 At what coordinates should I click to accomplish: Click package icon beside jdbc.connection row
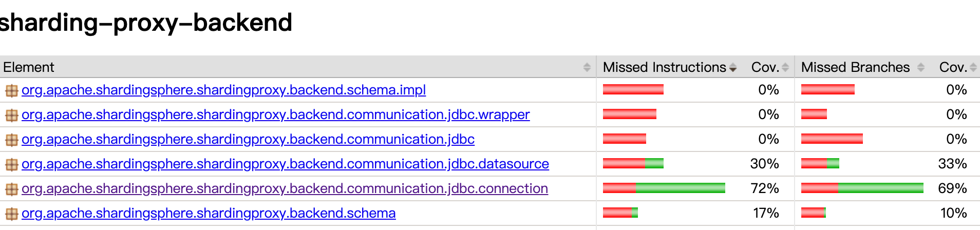pyautogui.click(x=11, y=189)
